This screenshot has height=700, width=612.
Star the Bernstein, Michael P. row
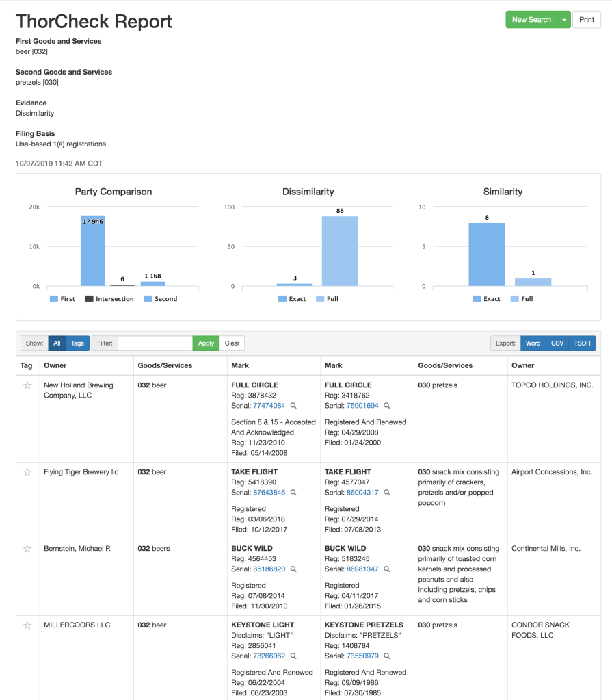27,549
